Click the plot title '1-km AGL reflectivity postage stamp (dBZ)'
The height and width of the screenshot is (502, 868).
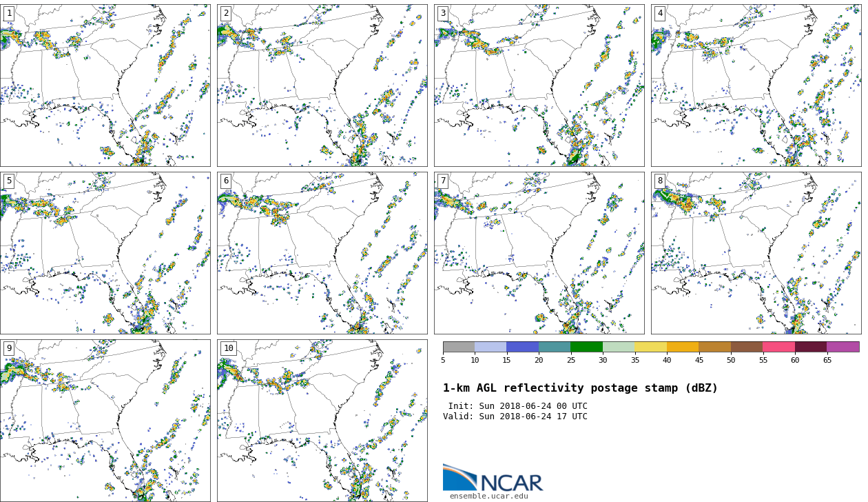(580, 388)
